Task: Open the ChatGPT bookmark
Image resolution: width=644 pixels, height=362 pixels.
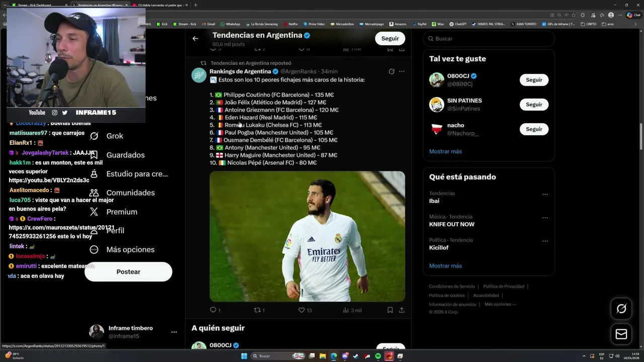Action: pos(458,24)
